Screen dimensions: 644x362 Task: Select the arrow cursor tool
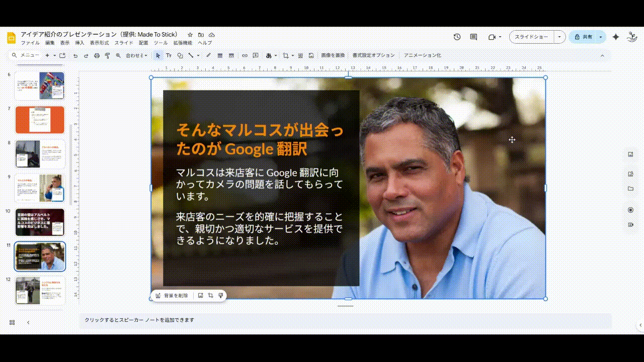tap(158, 55)
